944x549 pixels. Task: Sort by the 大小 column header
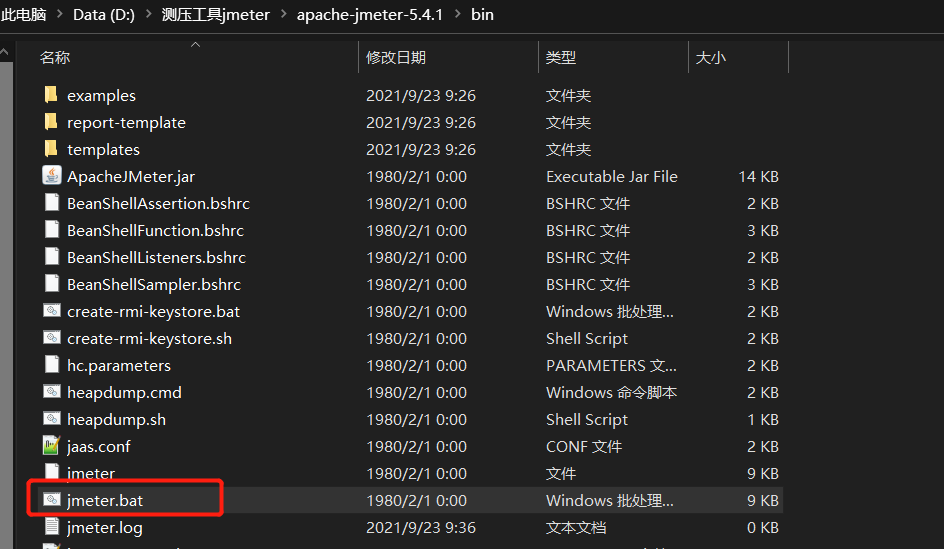710,58
